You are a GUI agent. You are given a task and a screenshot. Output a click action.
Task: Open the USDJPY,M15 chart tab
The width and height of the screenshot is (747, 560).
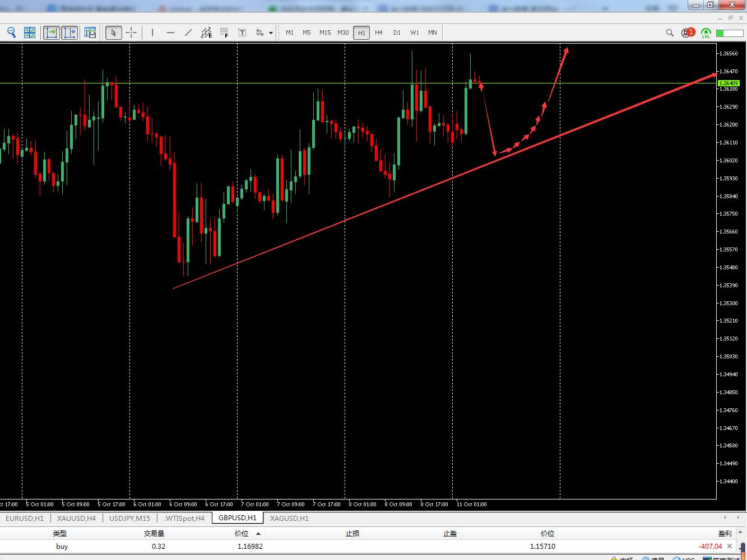click(130, 518)
